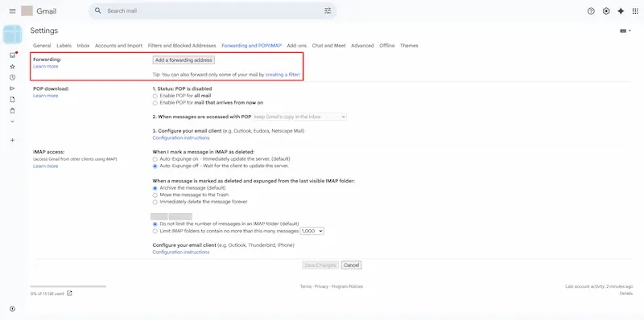This screenshot has height=320, width=644.
Task: Select Limit IMAP folders radio option
Action: tap(155, 231)
